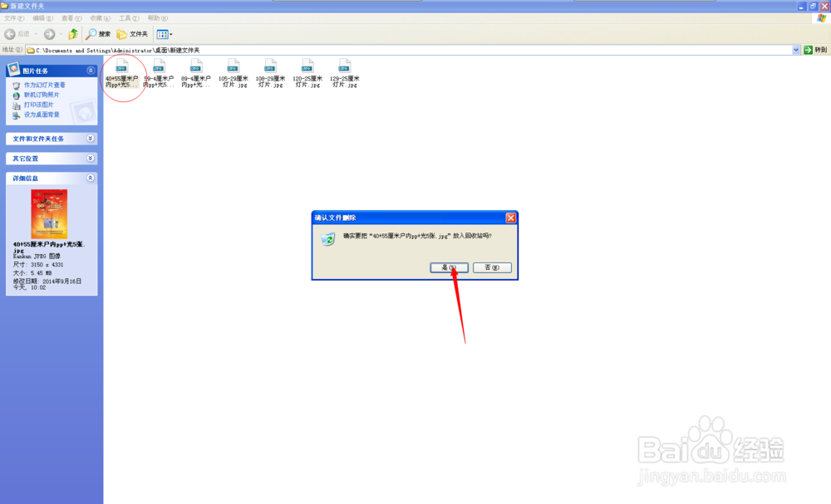Click the printer icon beside 打印该图片
The height and width of the screenshot is (504, 831).
17,105
